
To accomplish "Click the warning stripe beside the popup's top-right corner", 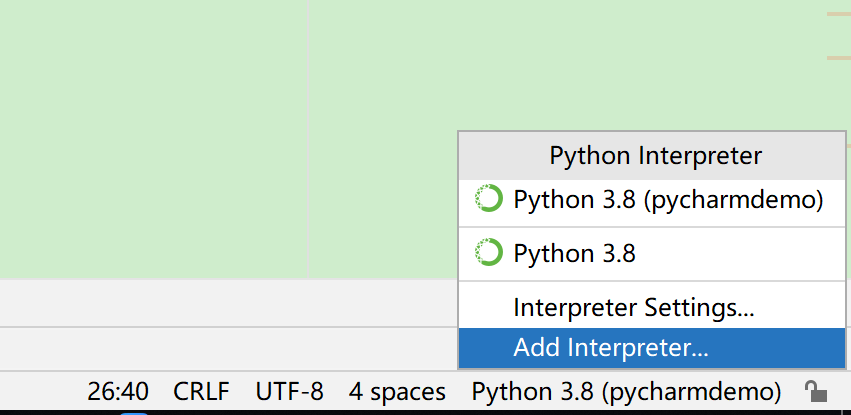I will point(849,145).
